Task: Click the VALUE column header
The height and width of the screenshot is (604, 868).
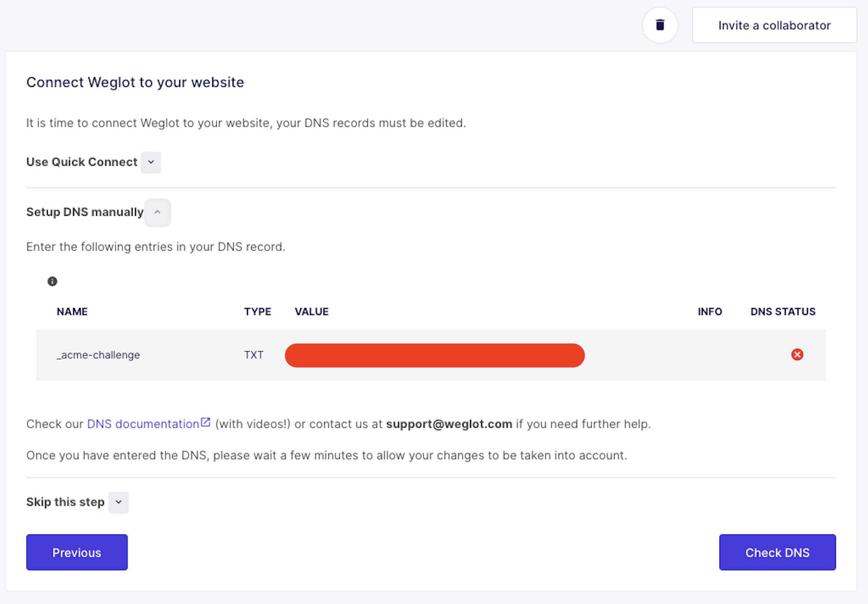Action: pyautogui.click(x=312, y=311)
